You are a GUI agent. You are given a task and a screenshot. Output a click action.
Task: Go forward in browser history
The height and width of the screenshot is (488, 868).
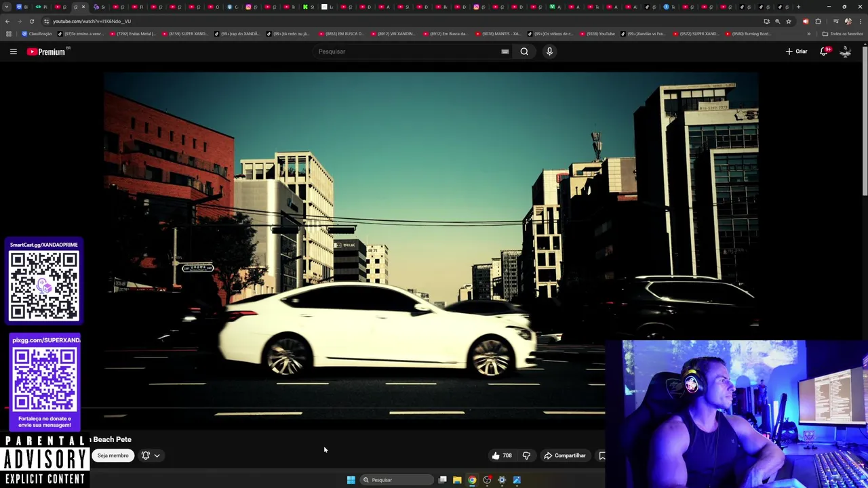20,21
